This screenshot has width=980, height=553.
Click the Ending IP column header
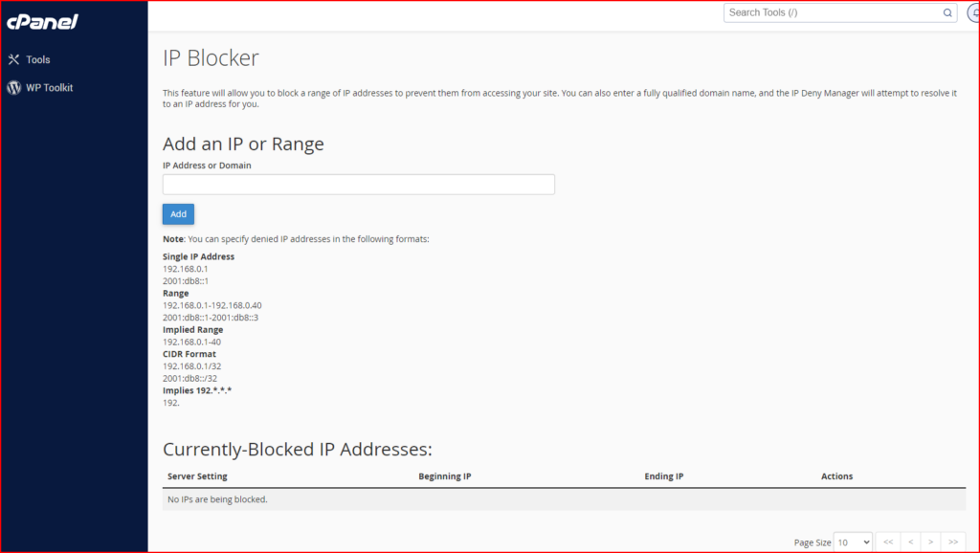(664, 476)
